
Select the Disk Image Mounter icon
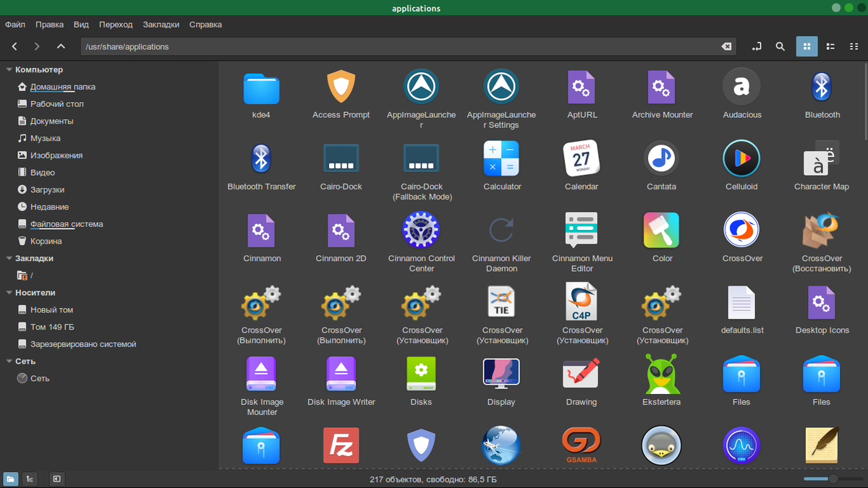[261, 374]
